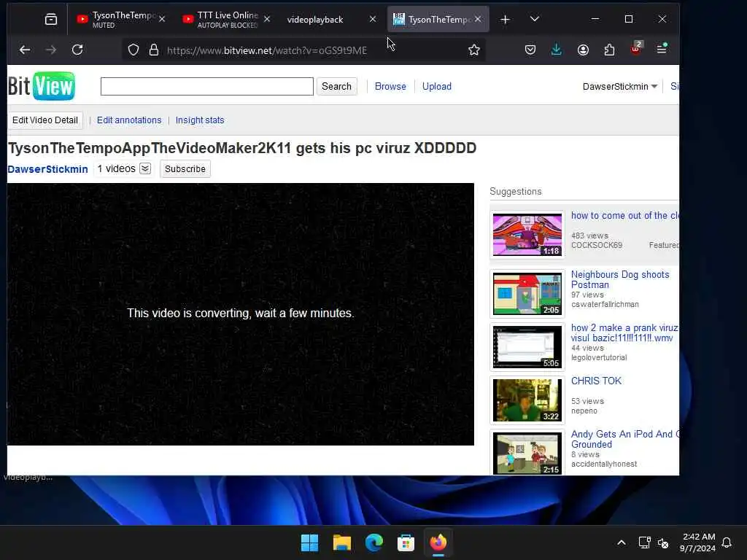Open 'Neighbours Dog shoots Postman' title link

click(620, 279)
